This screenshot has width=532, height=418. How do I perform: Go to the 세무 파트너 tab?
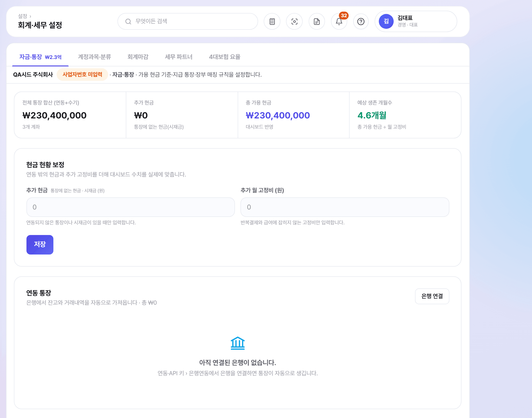178,57
